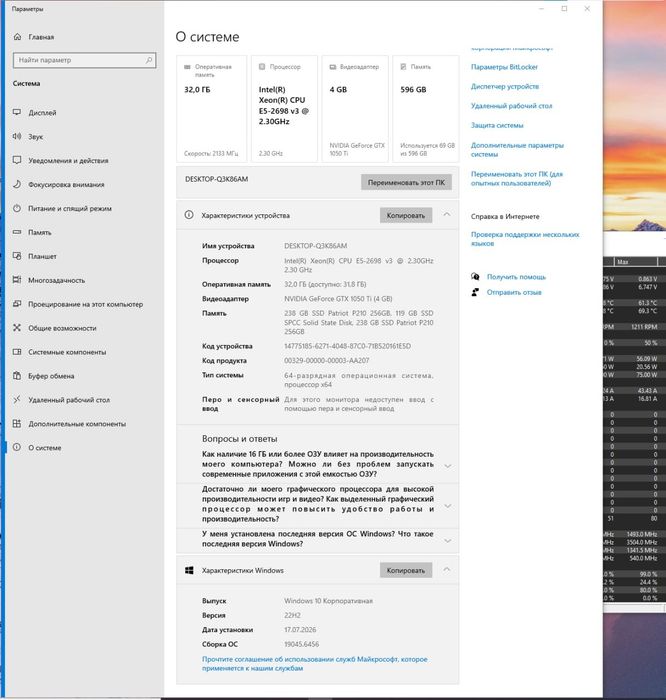The image size is (666, 700).
Task: Open Удаленный рабочий стол link on right
Action: coord(512,106)
